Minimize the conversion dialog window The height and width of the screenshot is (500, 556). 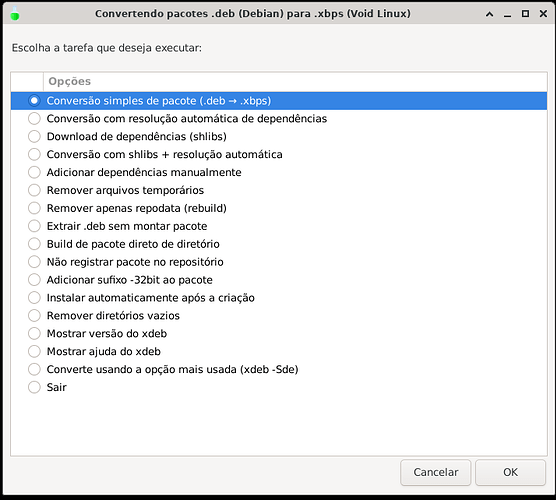coord(507,14)
